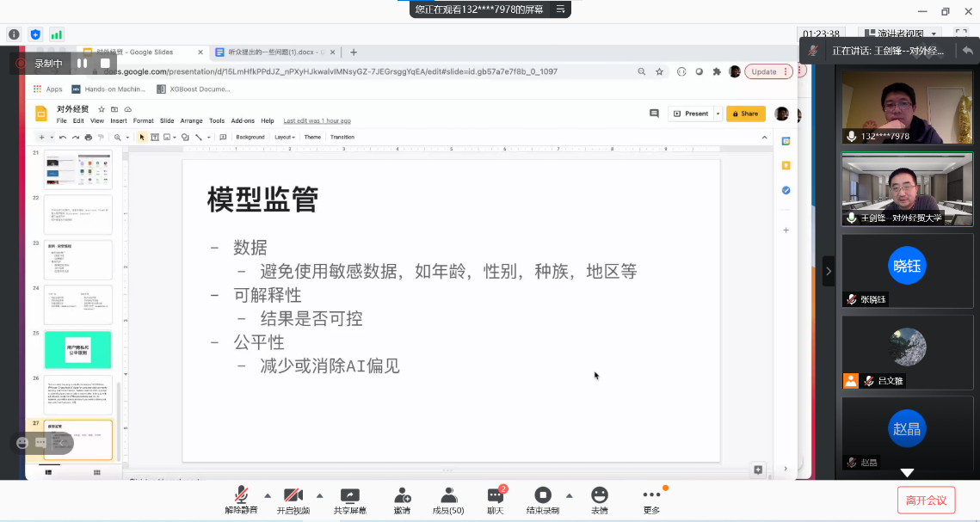Select the Line drawing tool

pyautogui.click(x=199, y=137)
